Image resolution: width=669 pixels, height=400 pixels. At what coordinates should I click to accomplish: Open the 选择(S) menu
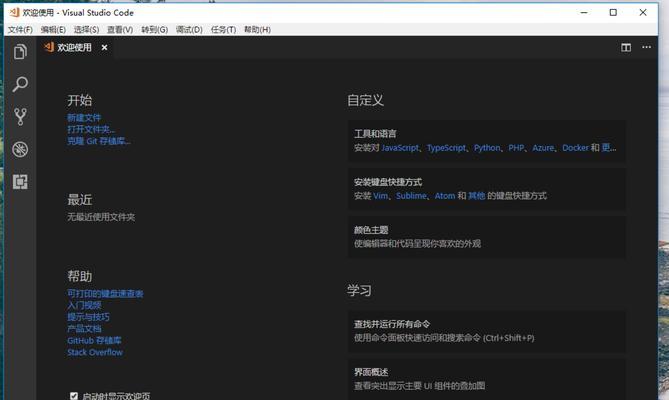tap(86, 29)
